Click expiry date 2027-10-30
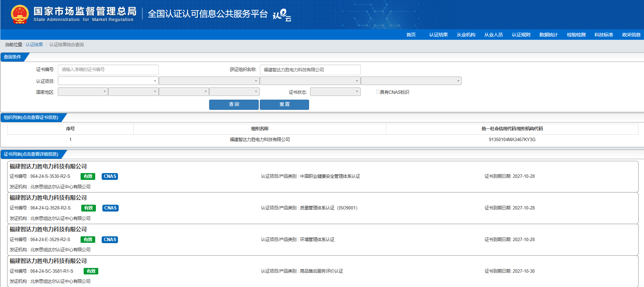 click(524, 271)
